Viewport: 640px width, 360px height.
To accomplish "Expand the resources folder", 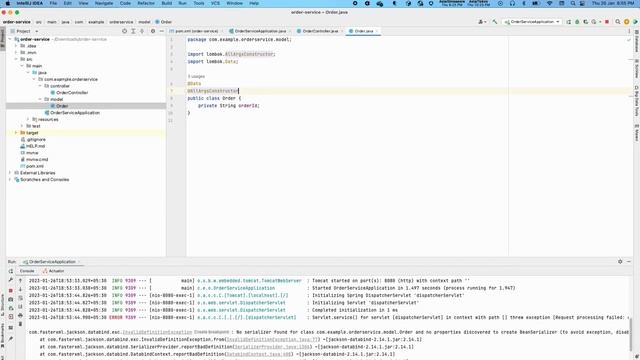I will (x=28, y=119).
